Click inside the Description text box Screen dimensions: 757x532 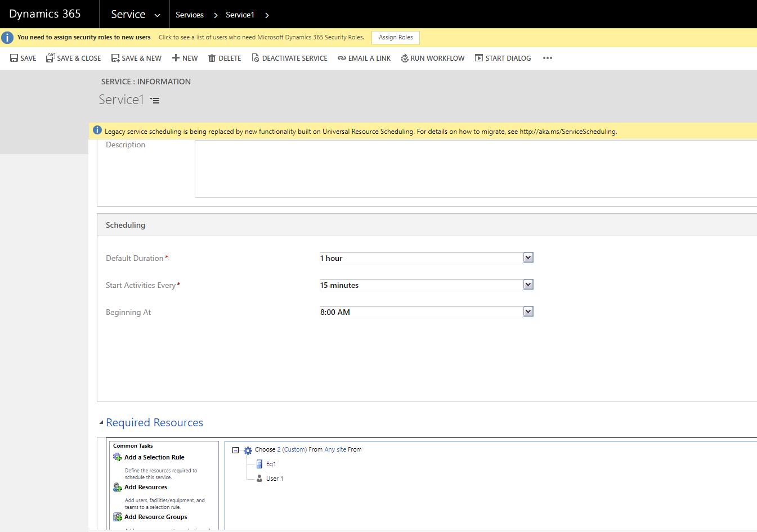click(476, 169)
